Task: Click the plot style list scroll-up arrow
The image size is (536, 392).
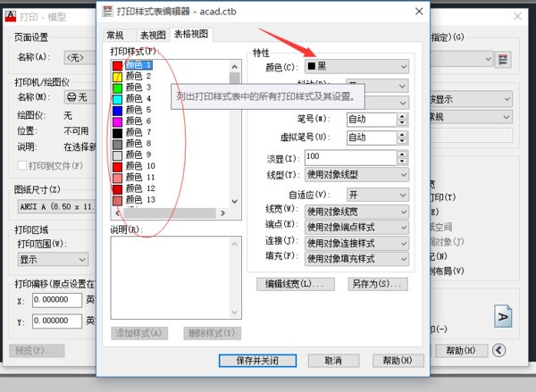Action: [234, 67]
